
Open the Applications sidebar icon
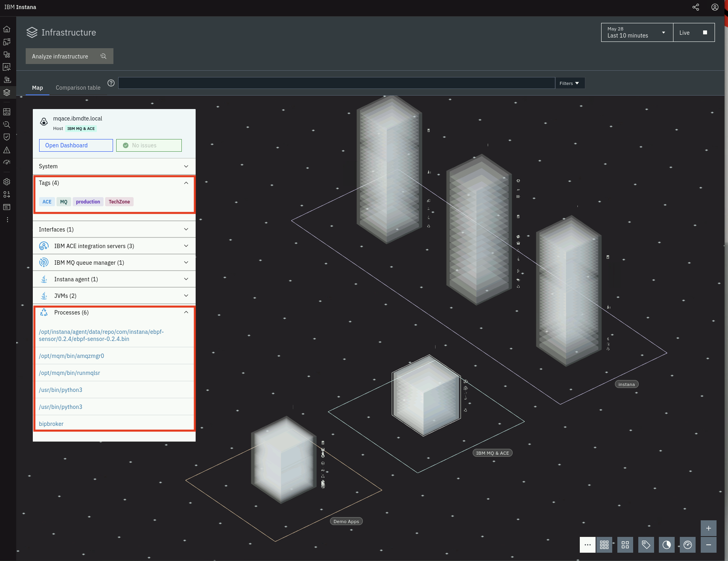(7, 55)
